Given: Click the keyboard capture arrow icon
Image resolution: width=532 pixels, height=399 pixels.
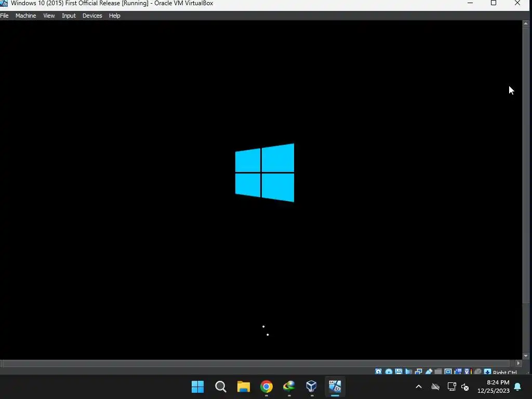Looking at the screenshot, I should 488,372.
